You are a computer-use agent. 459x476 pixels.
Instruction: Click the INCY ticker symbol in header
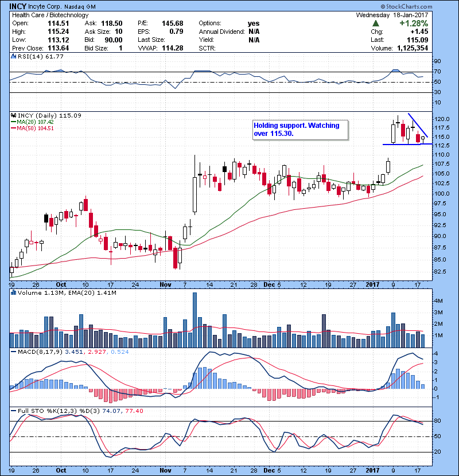tap(18, 6)
